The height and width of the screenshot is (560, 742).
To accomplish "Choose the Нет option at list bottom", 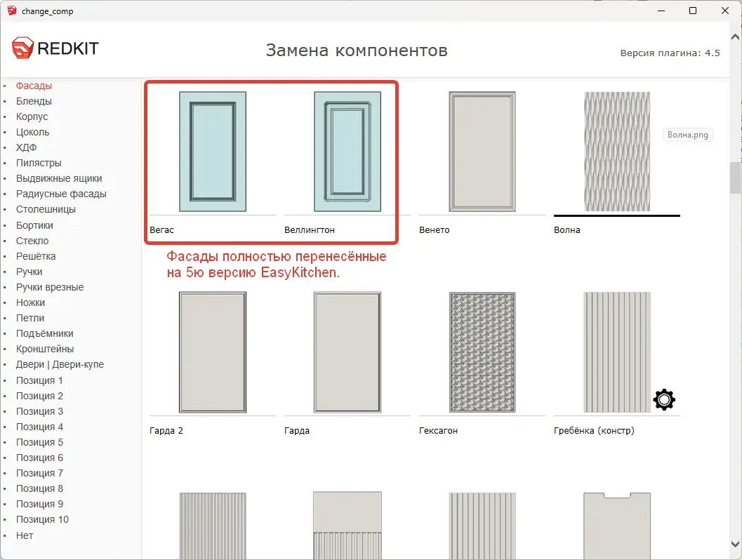I will pyautogui.click(x=24, y=535).
